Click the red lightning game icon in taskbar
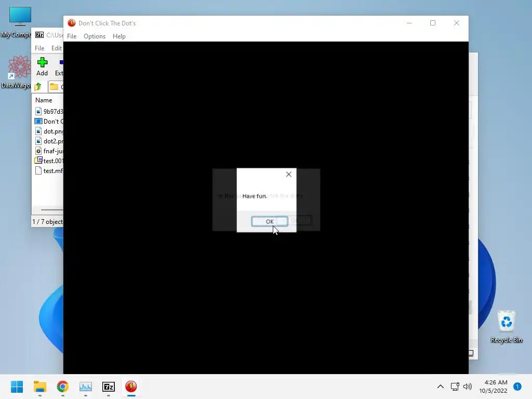 tap(131, 387)
